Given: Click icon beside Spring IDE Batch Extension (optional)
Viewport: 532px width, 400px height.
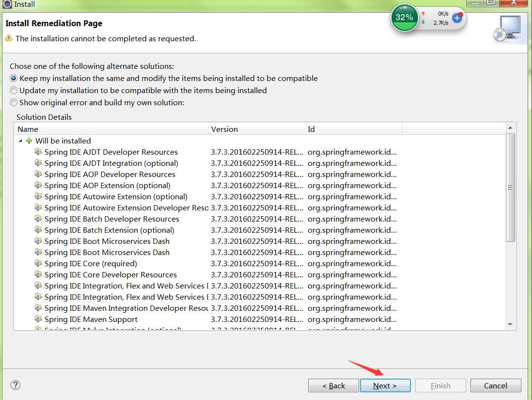Looking at the screenshot, I should tap(38, 230).
